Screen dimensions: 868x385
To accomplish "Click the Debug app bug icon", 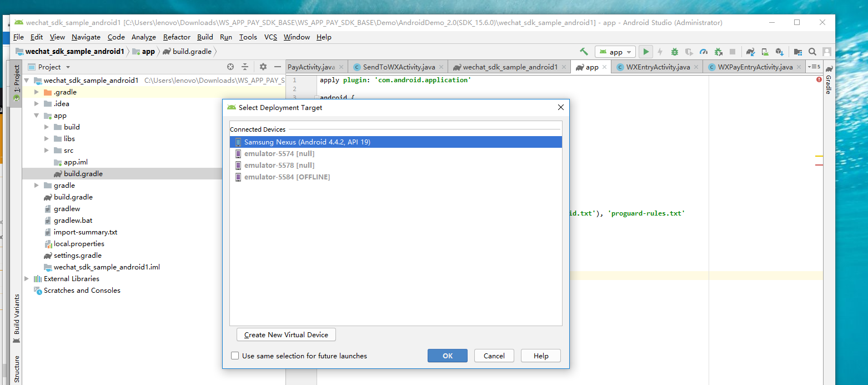I will point(674,52).
